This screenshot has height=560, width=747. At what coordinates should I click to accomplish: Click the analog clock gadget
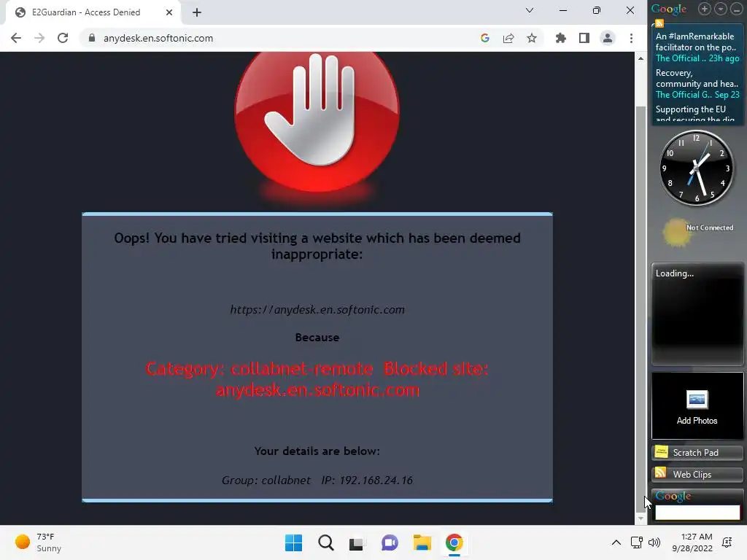coord(697,168)
